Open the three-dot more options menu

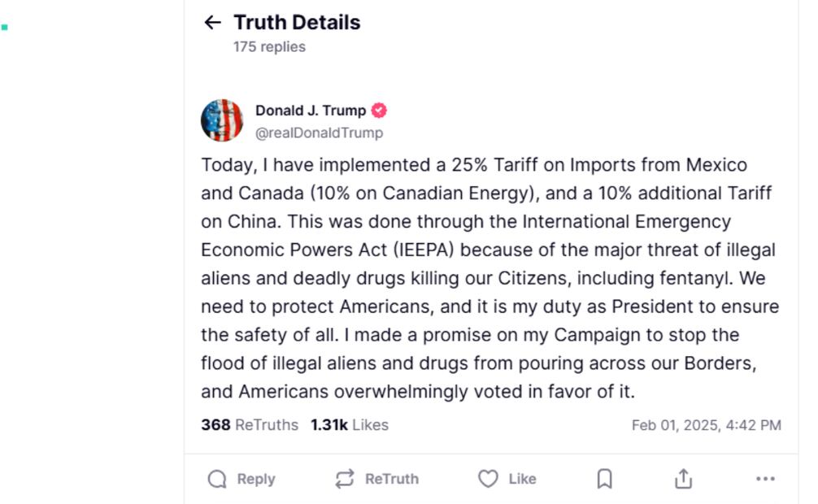(765, 479)
